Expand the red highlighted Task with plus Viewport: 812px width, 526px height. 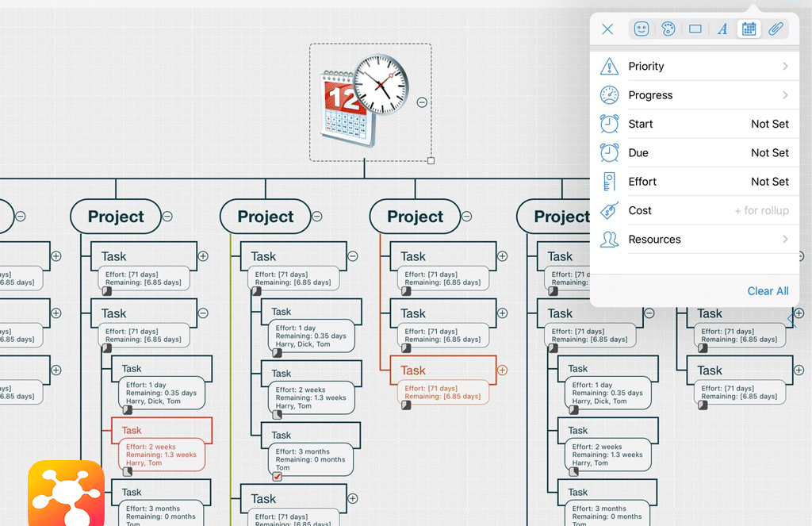tap(502, 371)
